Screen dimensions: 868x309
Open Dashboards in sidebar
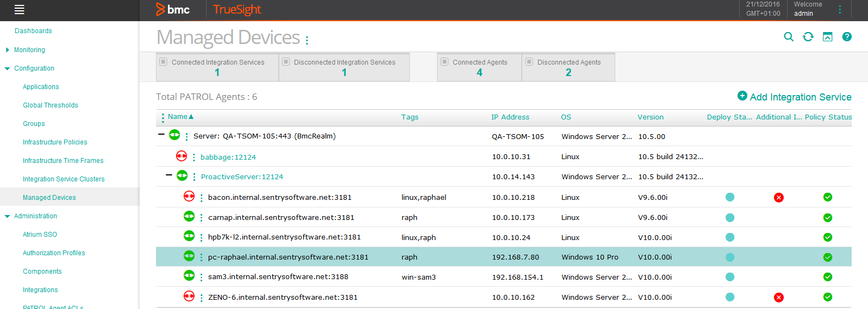(x=33, y=31)
